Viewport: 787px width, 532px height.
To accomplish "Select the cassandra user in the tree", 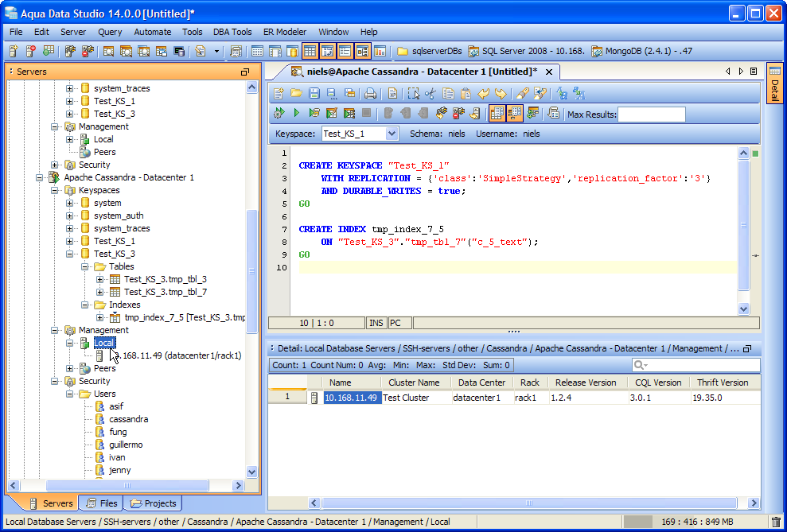I will coord(128,419).
